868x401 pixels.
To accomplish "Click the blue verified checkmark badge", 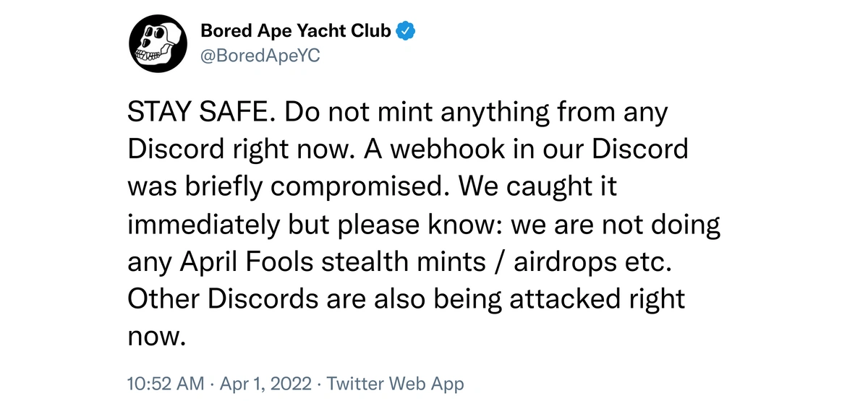I will [407, 31].
